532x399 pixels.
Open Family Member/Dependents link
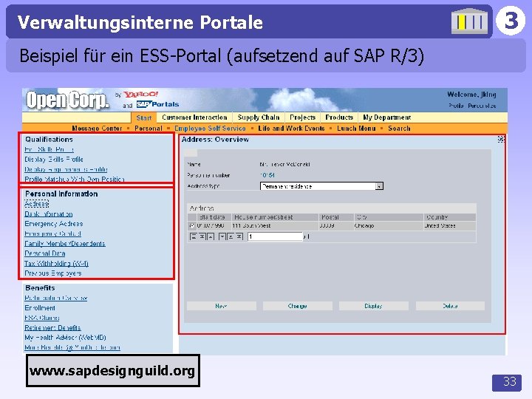click(x=65, y=244)
